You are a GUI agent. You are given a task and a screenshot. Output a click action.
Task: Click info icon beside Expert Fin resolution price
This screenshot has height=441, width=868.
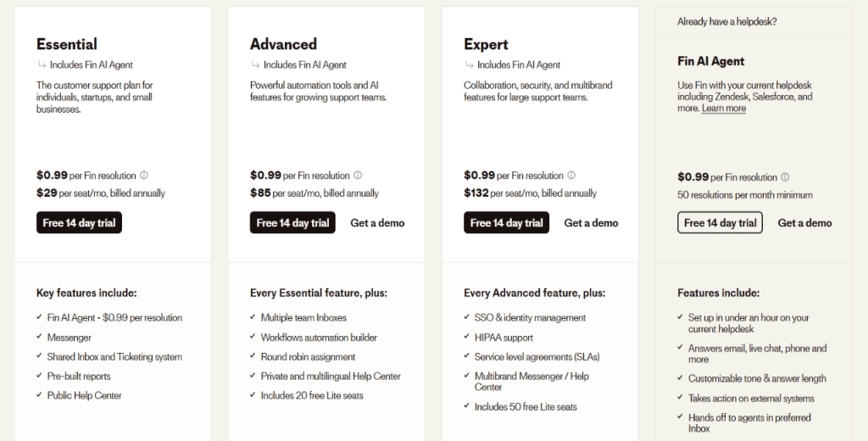(x=571, y=175)
